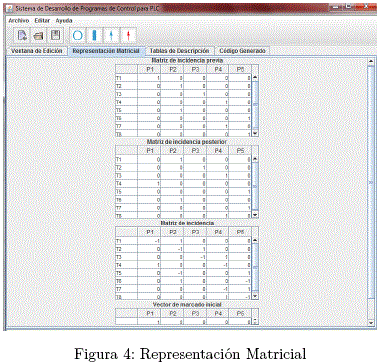Open the Código Generado tab
380x362 pixels.
tap(242, 51)
